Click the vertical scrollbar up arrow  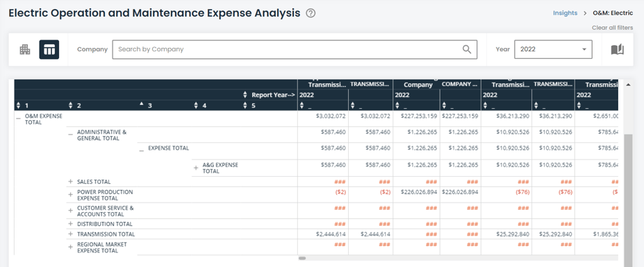[627, 85]
